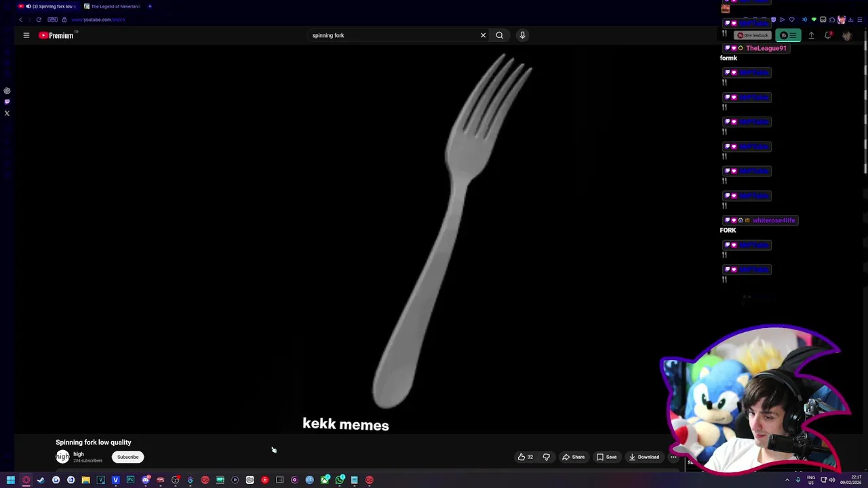This screenshot has width=868, height=488.
Task: Open WhatsApp from the taskbar
Action: click(339, 480)
